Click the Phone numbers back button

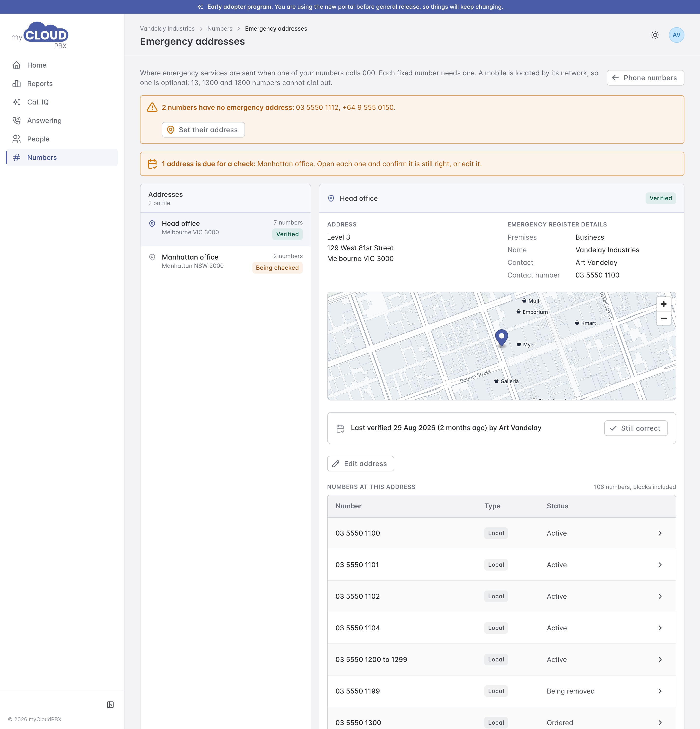coord(645,78)
